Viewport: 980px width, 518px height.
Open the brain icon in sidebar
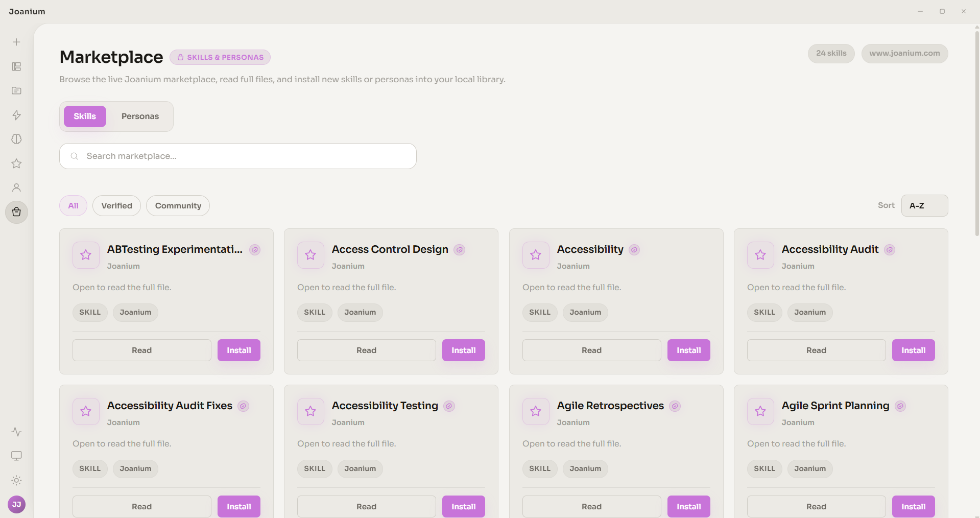pos(16,139)
